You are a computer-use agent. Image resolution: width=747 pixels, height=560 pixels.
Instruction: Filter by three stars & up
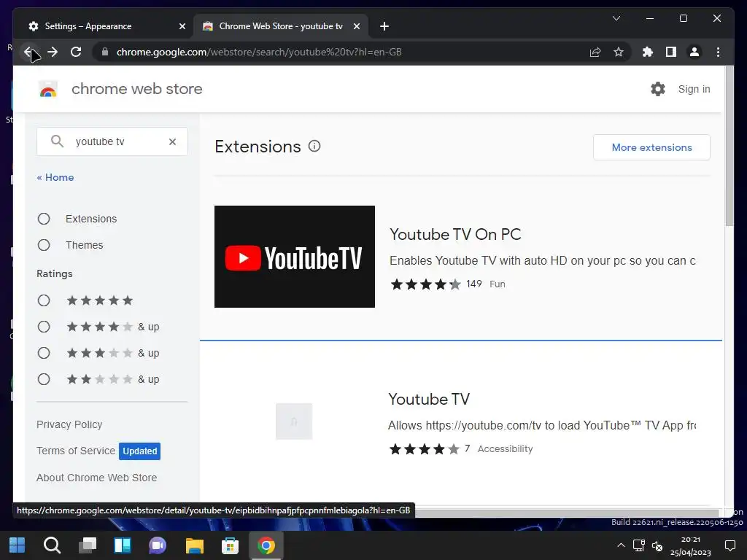44,353
